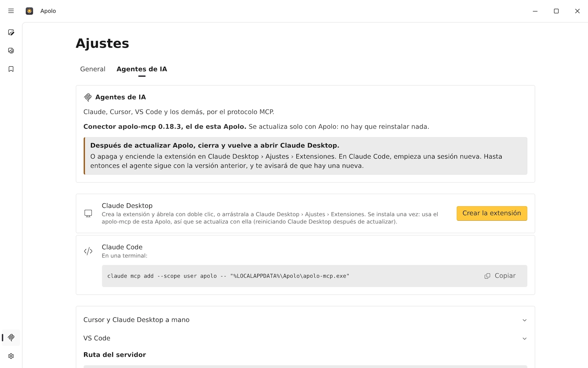The width and height of the screenshot is (588, 368).
Task: Click the coil icon beside the Agentes de IA heading
Action: pos(88,98)
